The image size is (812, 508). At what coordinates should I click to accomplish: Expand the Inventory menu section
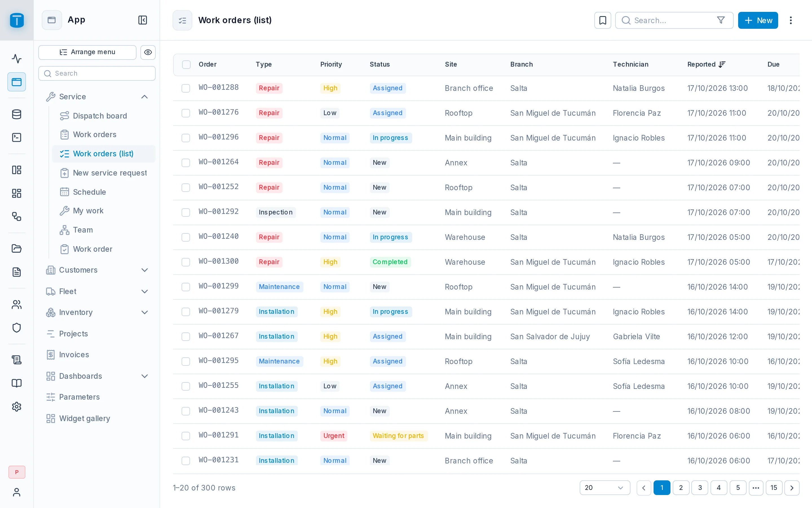pos(144,312)
